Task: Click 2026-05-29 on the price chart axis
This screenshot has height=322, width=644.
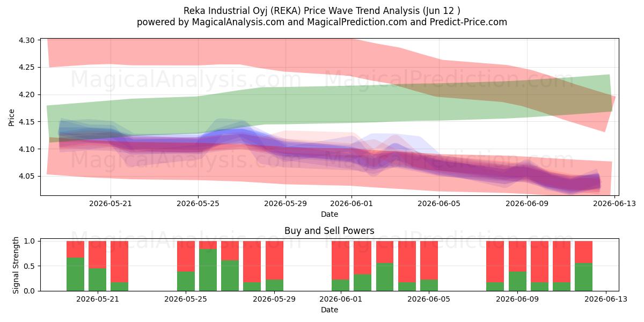Action: [286, 204]
